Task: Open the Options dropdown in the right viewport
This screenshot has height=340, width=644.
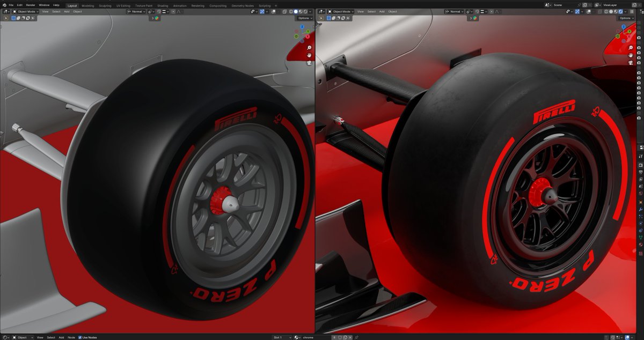Action: (x=626, y=18)
